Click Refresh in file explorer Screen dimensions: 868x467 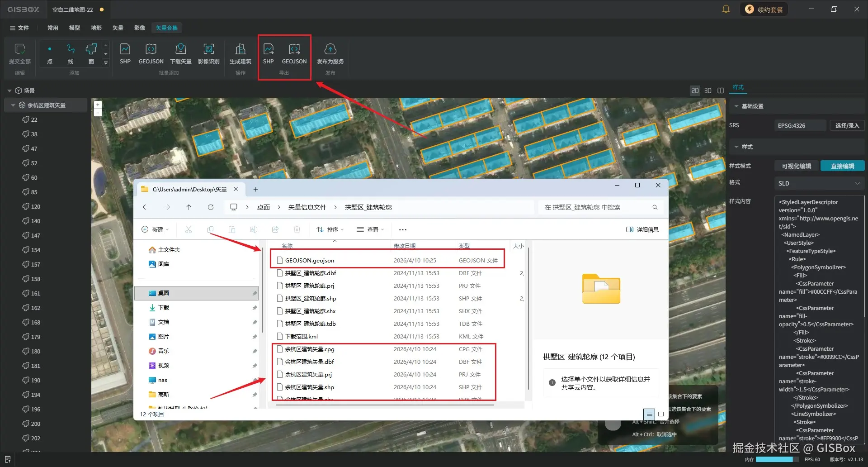211,207
